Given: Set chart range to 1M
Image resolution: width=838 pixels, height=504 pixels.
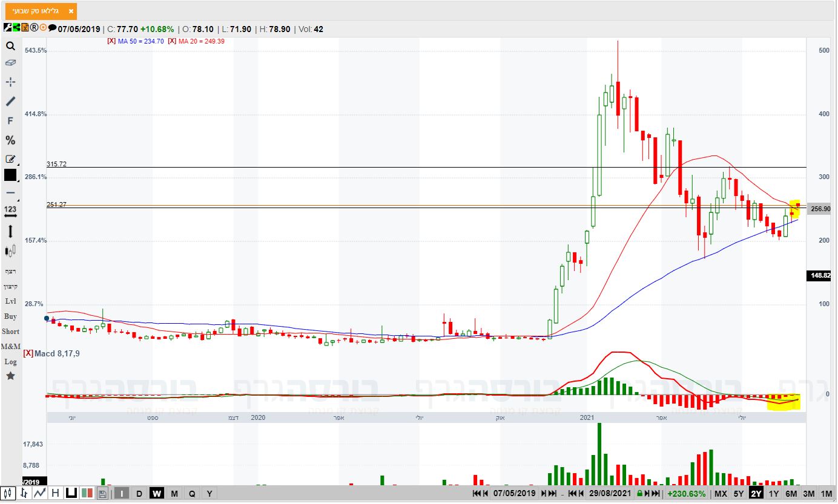Looking at the screenshot, I should (826, 494).
